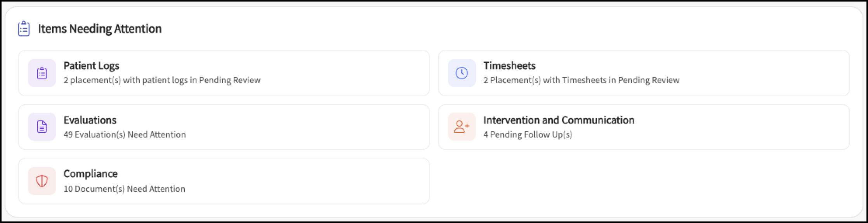The width and height of the screenshot is (868, 223).
Task: Click the Timesheets clock icon
Action: point(462,73)
